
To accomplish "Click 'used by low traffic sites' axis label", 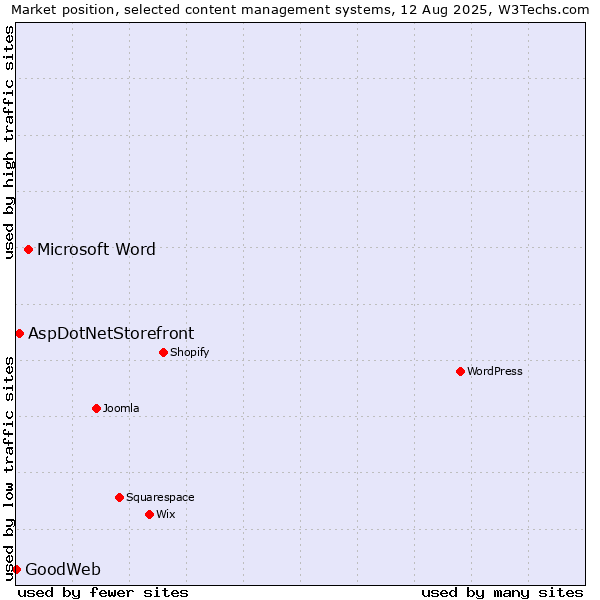I will 8,469.
